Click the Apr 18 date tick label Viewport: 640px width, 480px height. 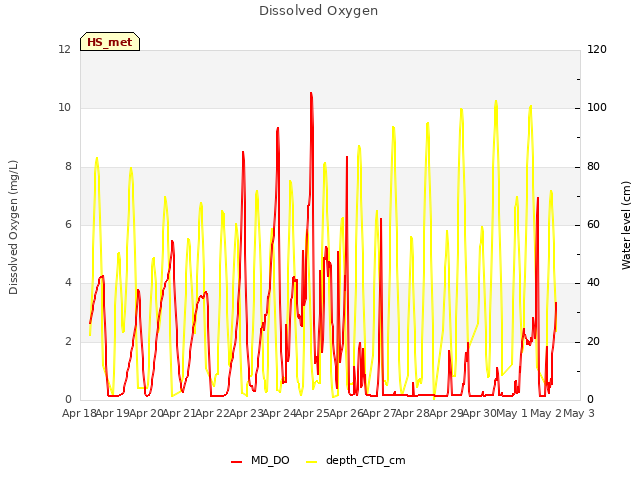point(79,413)
